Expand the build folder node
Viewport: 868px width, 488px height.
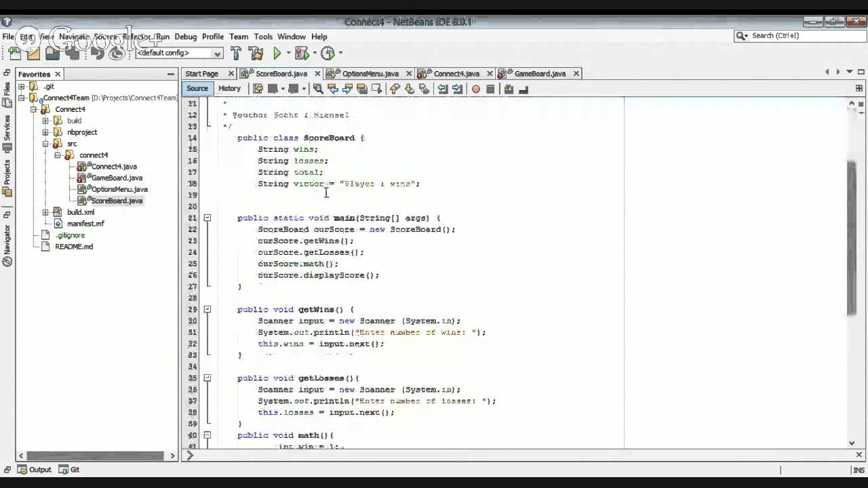46,121
